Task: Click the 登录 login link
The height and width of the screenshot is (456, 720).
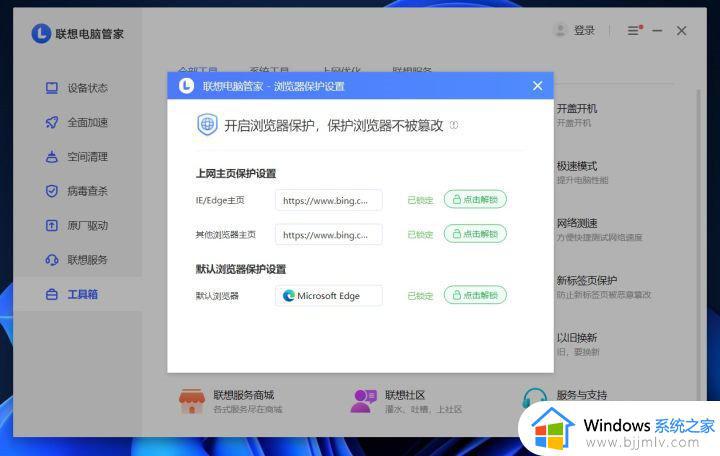Action: pos(584,31)
